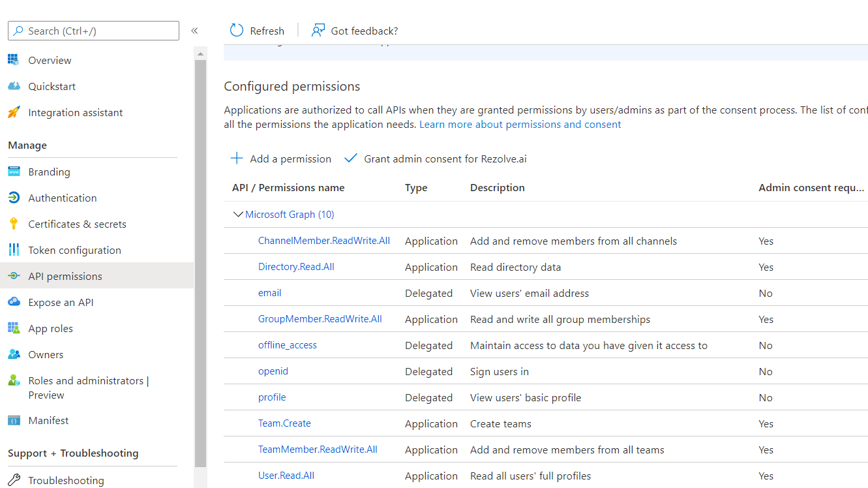Click the Quickstart cloud icon
Screen dimensions: 868x488
[x=14, y=86]
